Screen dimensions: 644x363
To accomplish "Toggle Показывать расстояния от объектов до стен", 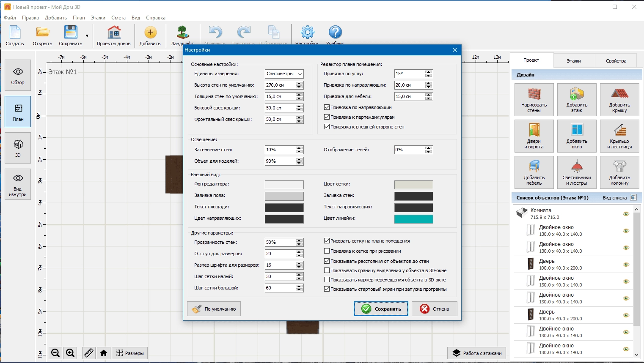I will [327, 261].
